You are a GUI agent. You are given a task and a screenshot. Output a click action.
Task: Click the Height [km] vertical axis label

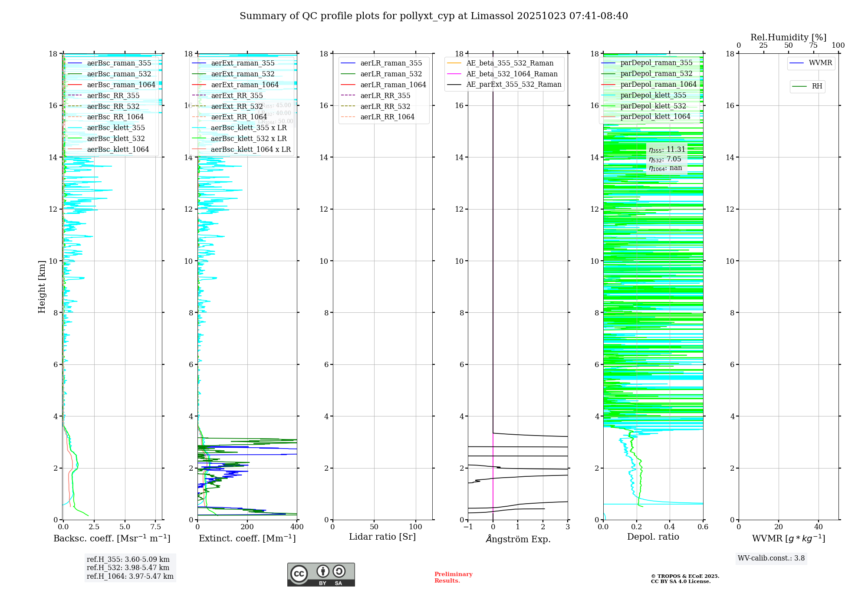click(42, 287)
